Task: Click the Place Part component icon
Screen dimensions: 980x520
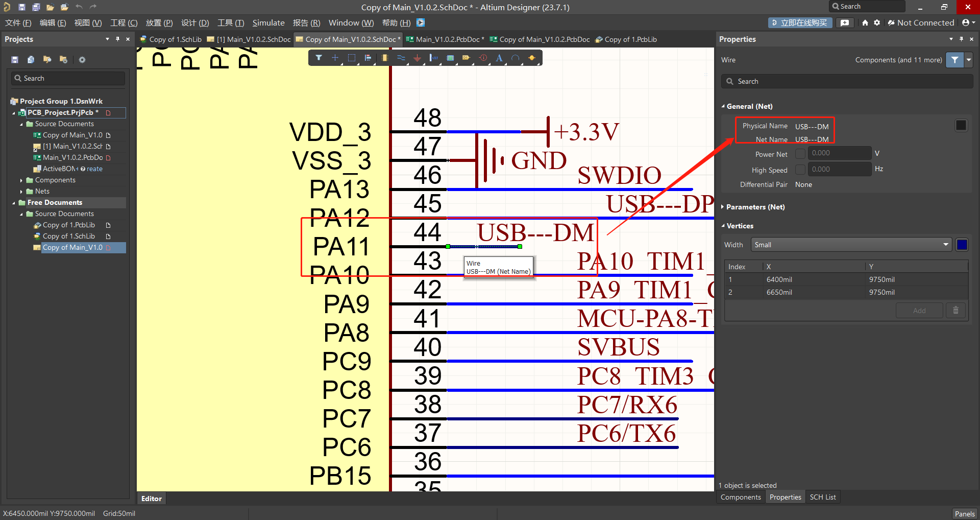Action: tap(384, 58)
